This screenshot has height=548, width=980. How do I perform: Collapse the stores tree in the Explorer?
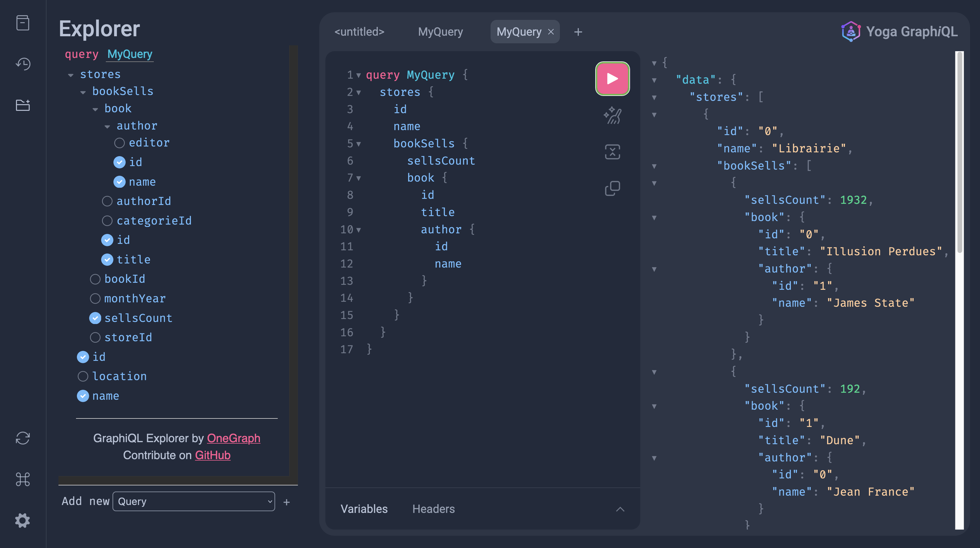pos(70,75)
